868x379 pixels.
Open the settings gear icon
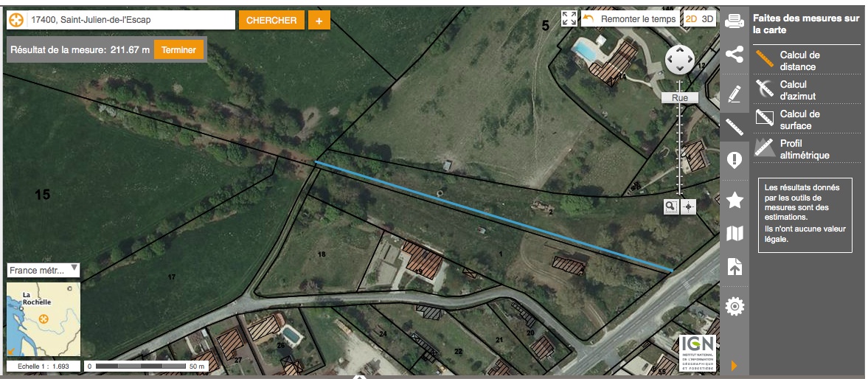734,306
